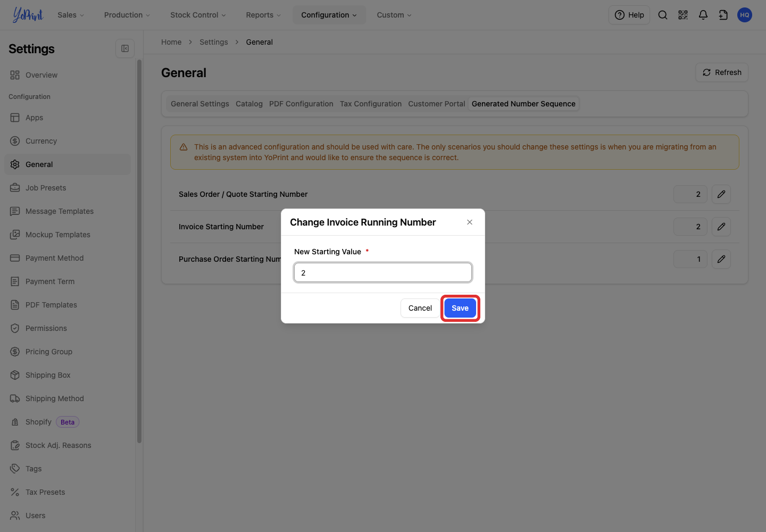The image size is (766, 532).
Task: Edit Purchase Order Starting Number pencil icon
Action: click(x=721, y=259)
